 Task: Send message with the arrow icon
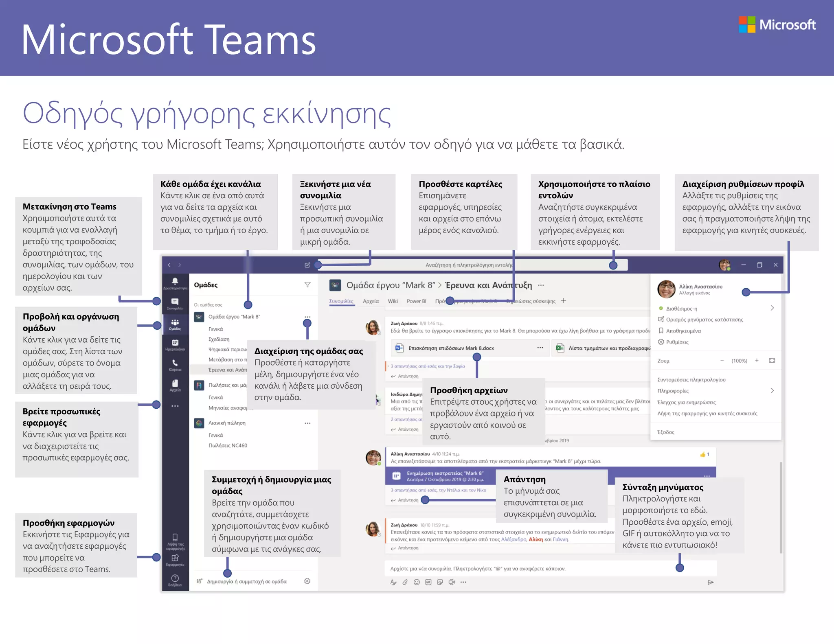click(711, 582)
